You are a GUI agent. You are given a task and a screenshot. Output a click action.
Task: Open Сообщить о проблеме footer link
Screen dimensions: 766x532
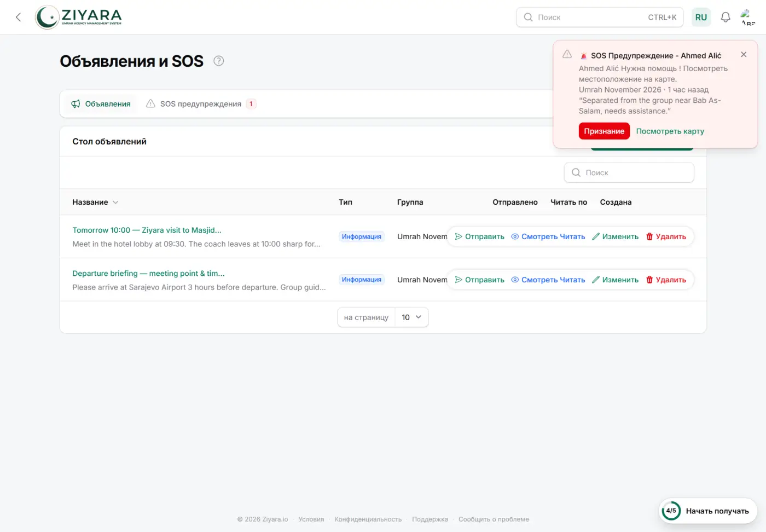[494, 519]
